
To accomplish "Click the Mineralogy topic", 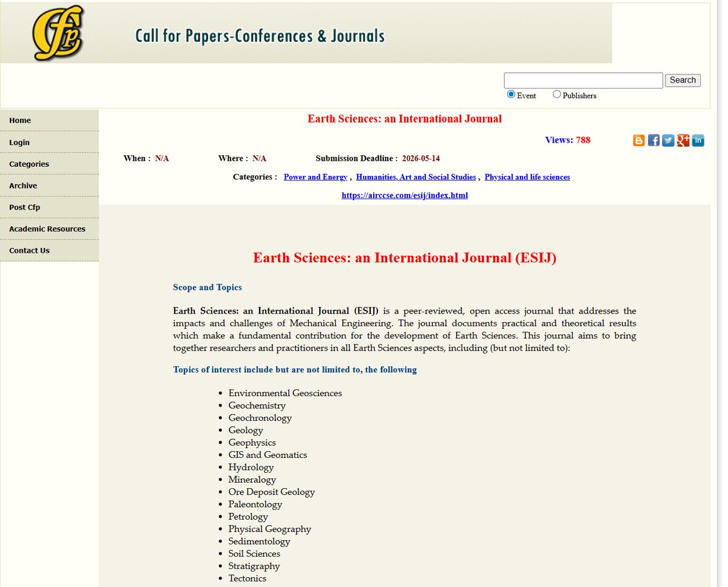I will tap(252, 480).
